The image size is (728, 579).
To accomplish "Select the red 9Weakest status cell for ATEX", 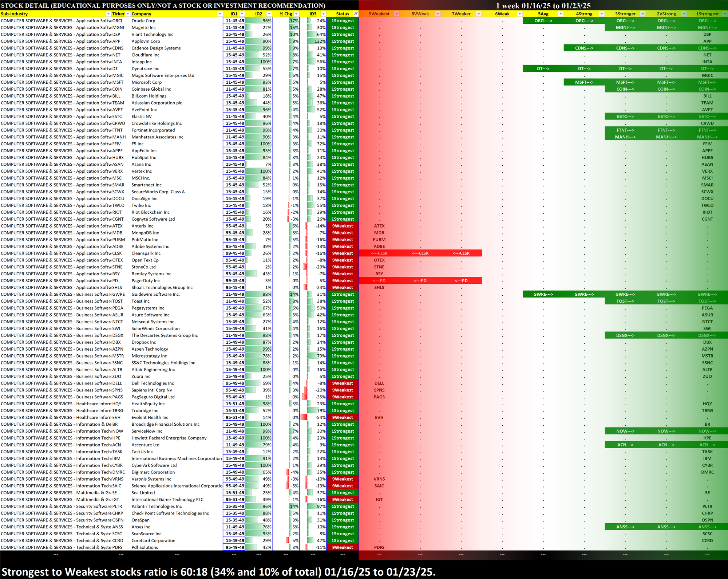I will click(342, 226).
